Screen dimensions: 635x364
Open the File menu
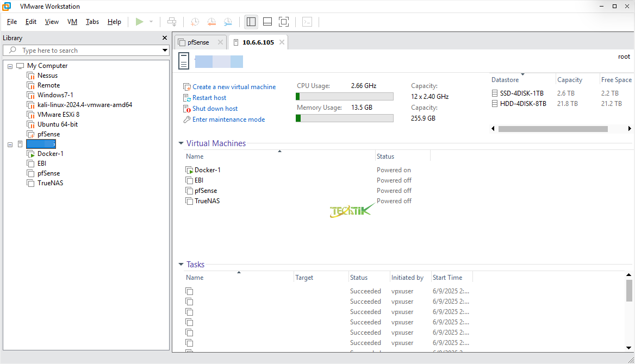tap(12, 22)
